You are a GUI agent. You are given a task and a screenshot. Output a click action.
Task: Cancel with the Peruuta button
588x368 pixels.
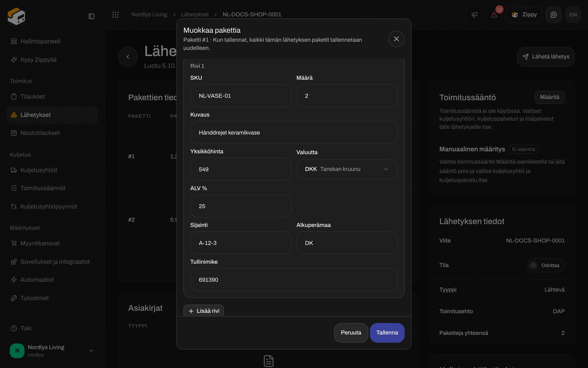pos(351,333)
